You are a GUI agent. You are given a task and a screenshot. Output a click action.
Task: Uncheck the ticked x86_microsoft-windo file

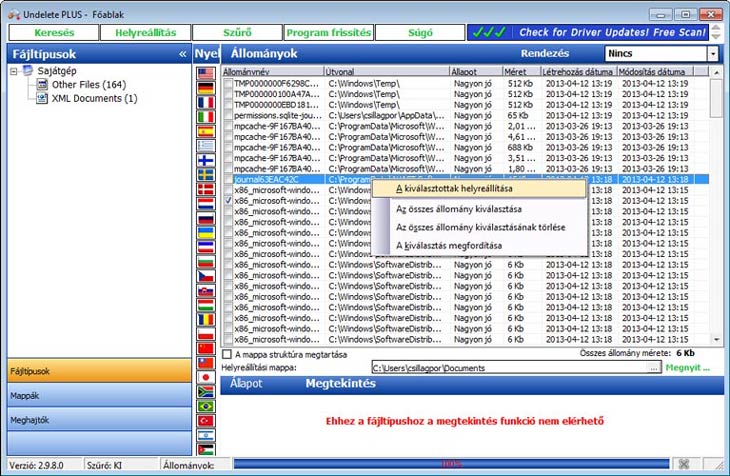(x=228, y=201)
